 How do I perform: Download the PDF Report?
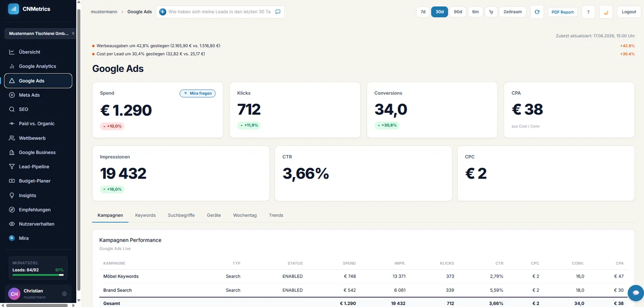pos(563,12)
